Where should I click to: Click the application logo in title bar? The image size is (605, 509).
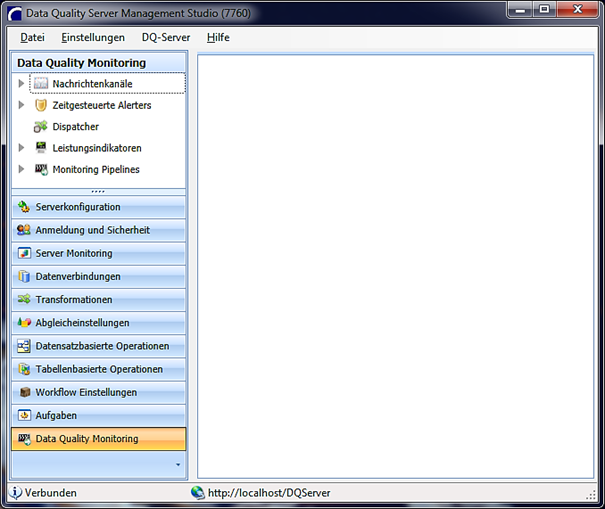point(15,14)
